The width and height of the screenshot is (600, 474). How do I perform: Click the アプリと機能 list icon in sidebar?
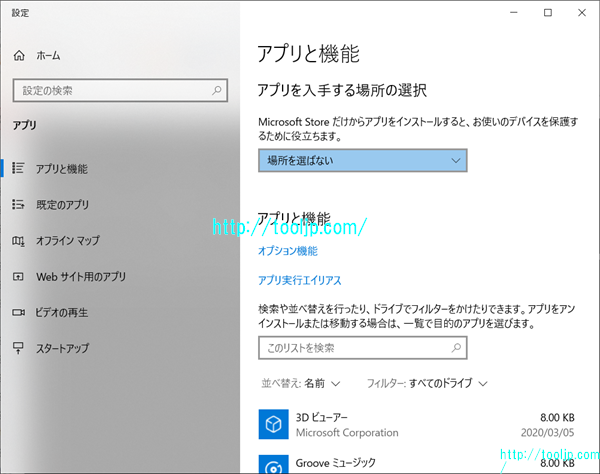point(18,168)
